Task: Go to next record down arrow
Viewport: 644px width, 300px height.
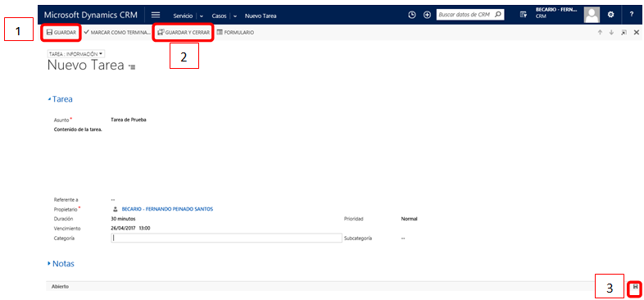Action: pyautogui.click(x=611, y=33)
